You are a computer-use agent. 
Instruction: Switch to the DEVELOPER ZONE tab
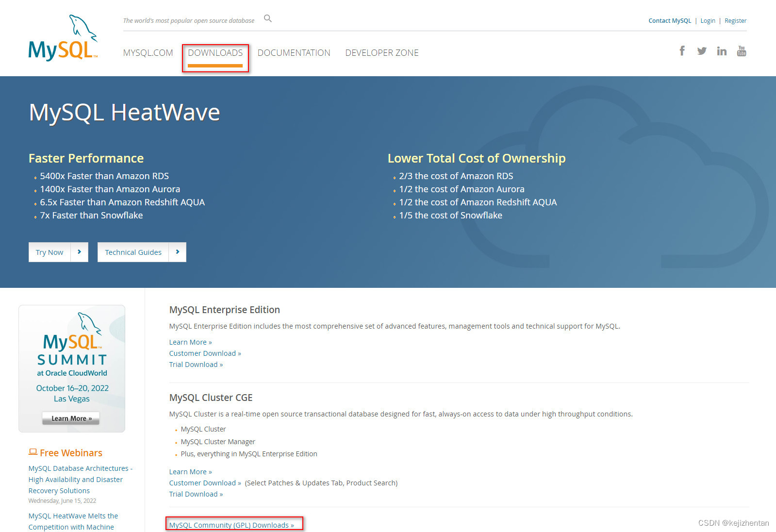click(x=382, y=53)
